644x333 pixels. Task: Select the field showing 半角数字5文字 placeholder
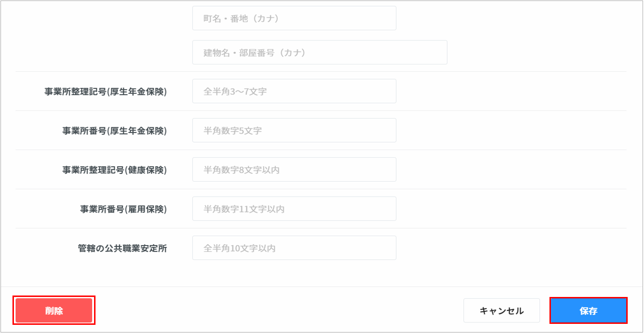(x=294, y=130)
